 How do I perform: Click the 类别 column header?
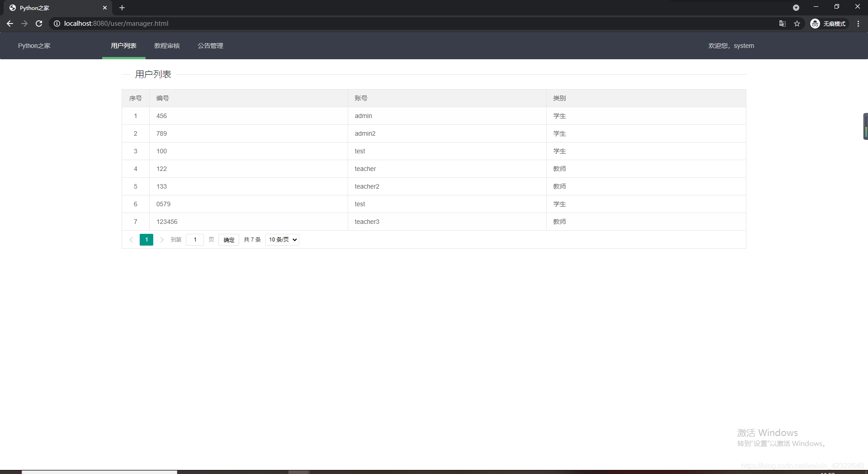click(646, 98)
